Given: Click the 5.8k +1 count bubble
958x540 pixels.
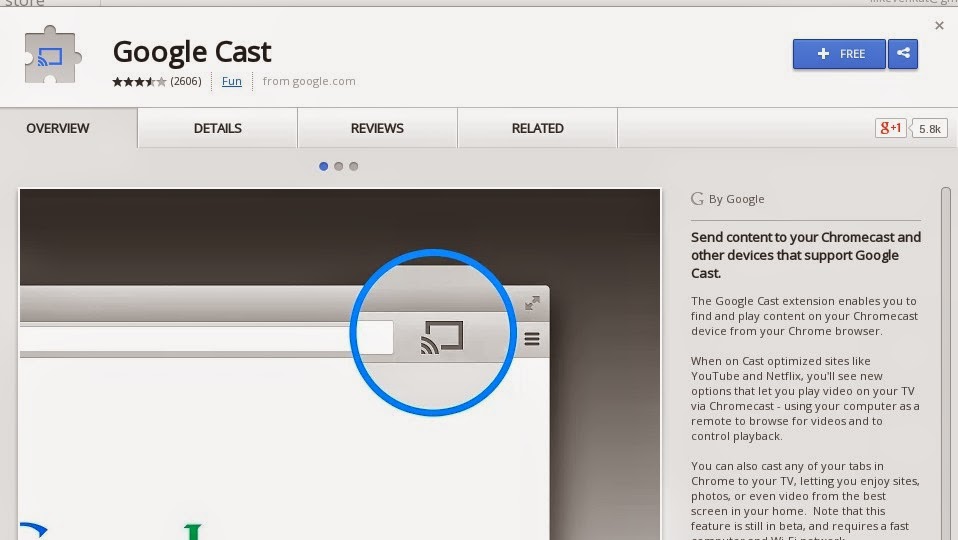Looking at the screenshot, I should [x=929, y=129].
